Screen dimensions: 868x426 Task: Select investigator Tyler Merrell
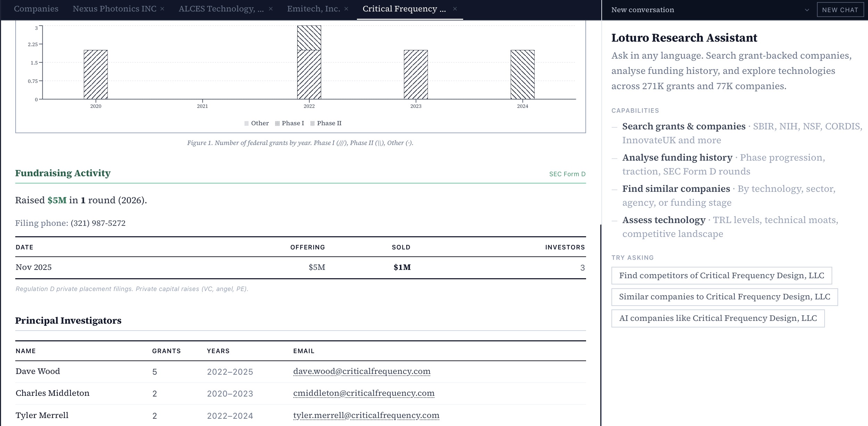[42, 416]
